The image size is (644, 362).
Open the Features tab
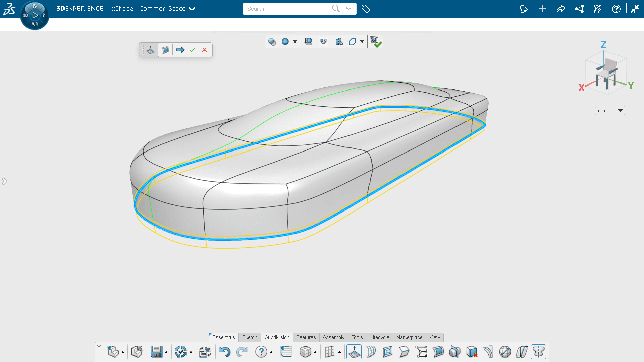306,337
